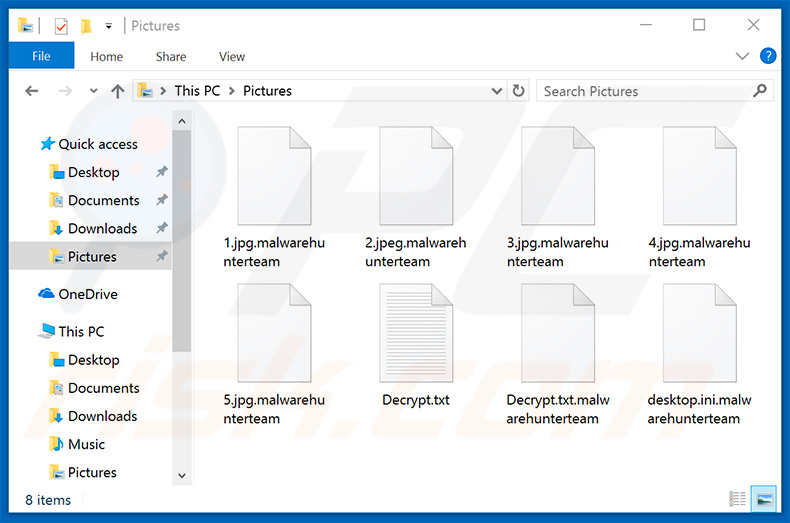This screenshot has height=523, width=790.
Task: Click the pin icon next to Pictures
Action: tap(161, 256)
